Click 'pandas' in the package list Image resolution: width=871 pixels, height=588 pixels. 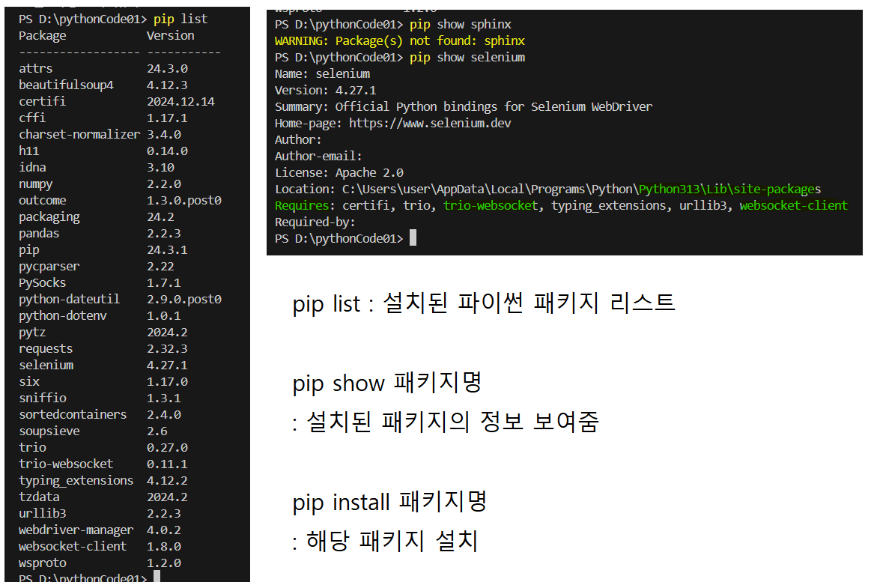pos(39,234)
